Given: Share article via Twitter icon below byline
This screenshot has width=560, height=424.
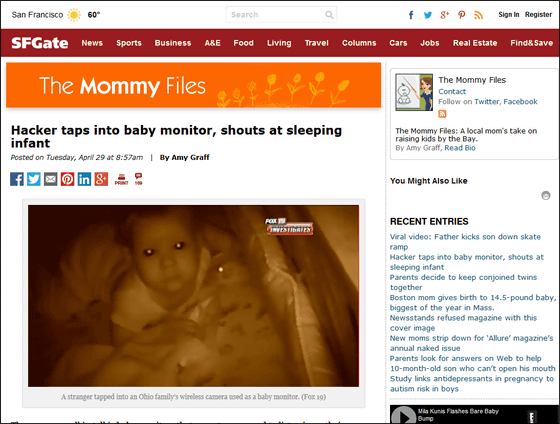Looking at the screenshot, I should coord(34,179).
